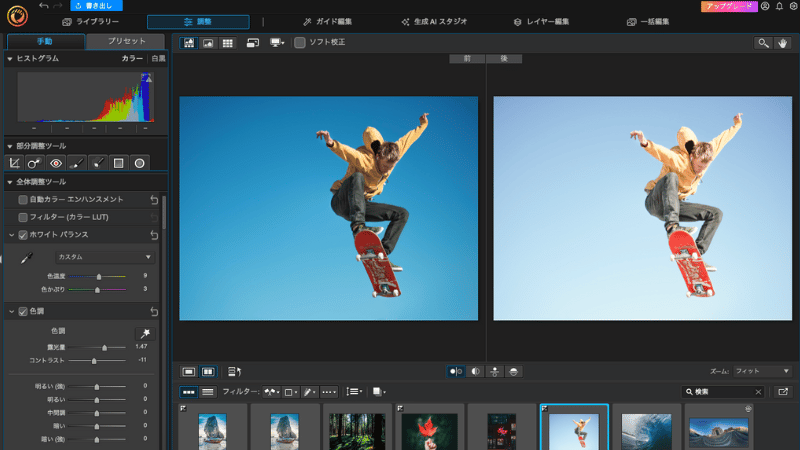Switch histogram to カラー
Screen dimensions: 800x450
(132, 59)
